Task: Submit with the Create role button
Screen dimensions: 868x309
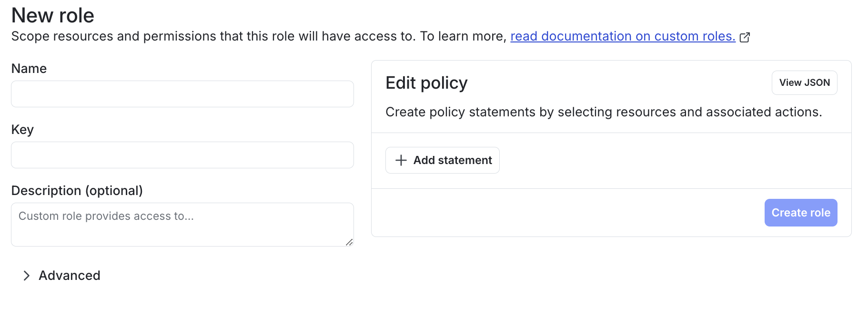Action: tap(800, 213)
